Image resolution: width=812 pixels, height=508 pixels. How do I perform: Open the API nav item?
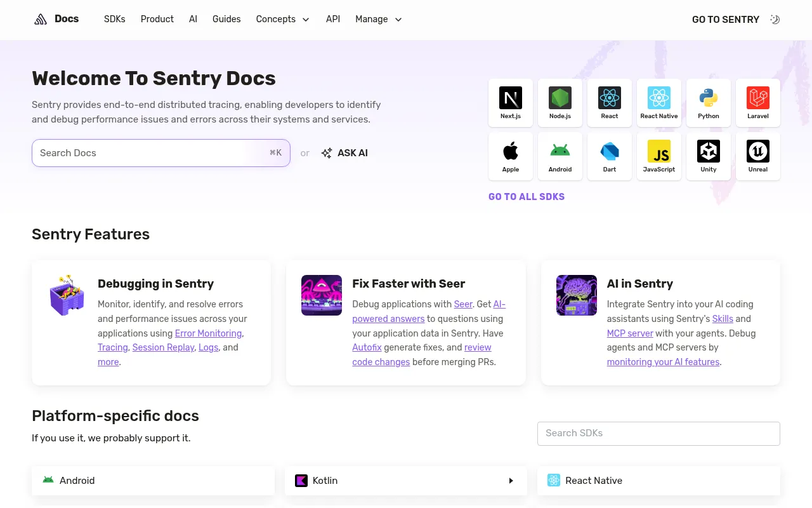pos(333,19)
